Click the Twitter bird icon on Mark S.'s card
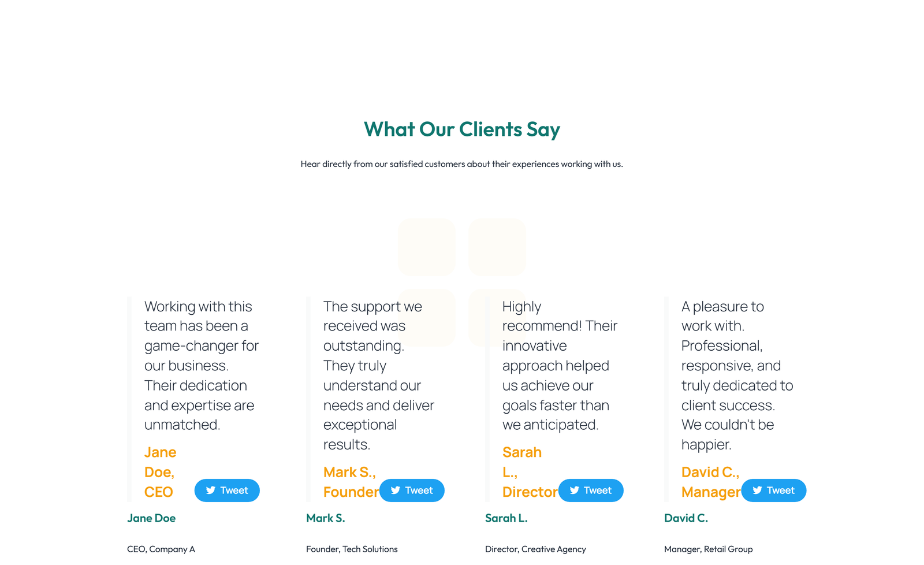 click(396, 490)
